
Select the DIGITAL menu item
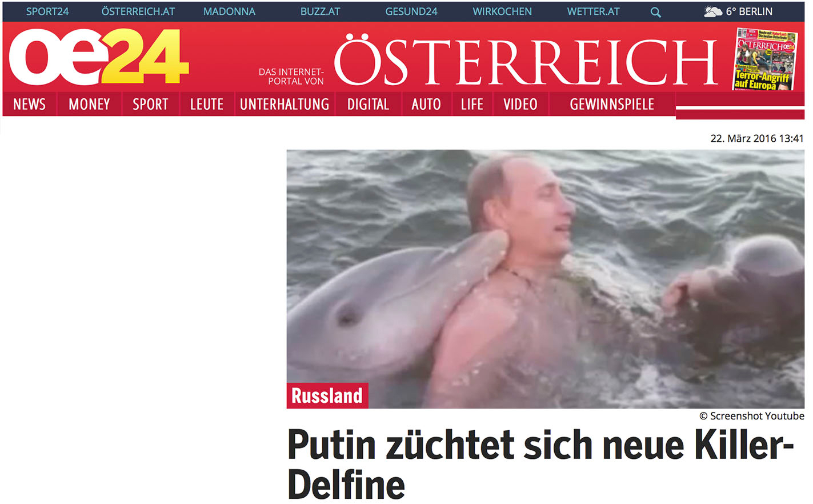pos(368,104)
